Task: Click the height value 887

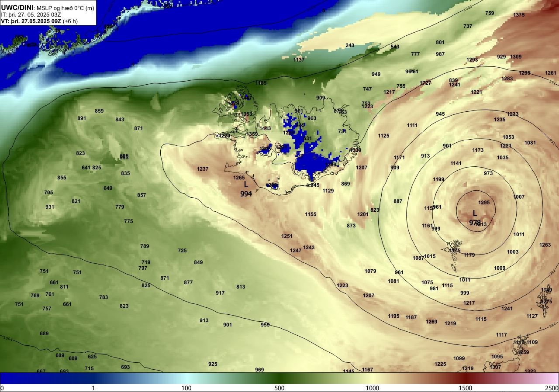Action: click(x=398, y=201)
